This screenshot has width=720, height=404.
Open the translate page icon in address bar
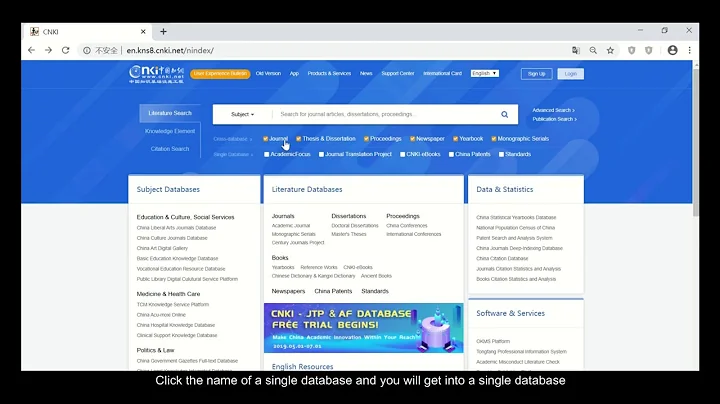(576, 50)
